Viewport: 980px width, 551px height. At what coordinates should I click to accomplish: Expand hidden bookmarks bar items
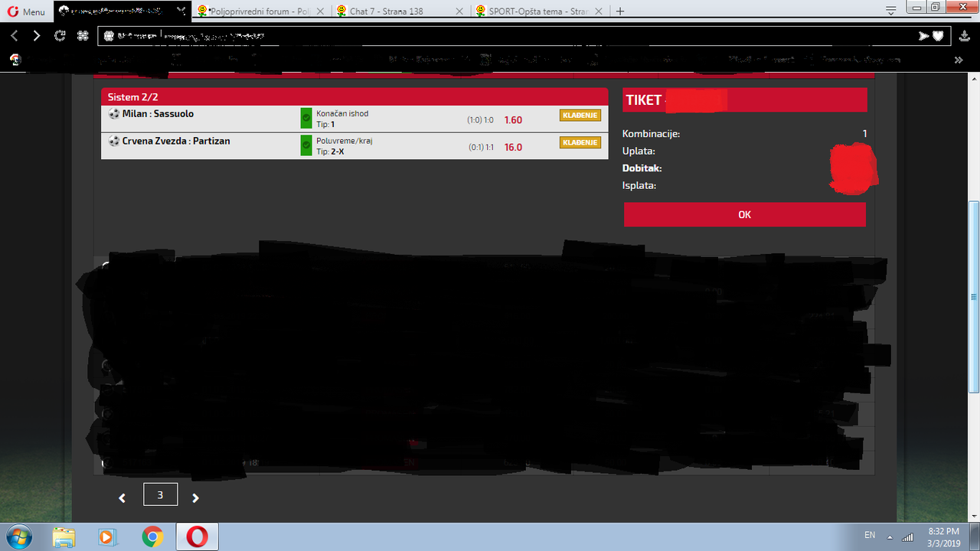pyautogui.click(x=959, y=60)
